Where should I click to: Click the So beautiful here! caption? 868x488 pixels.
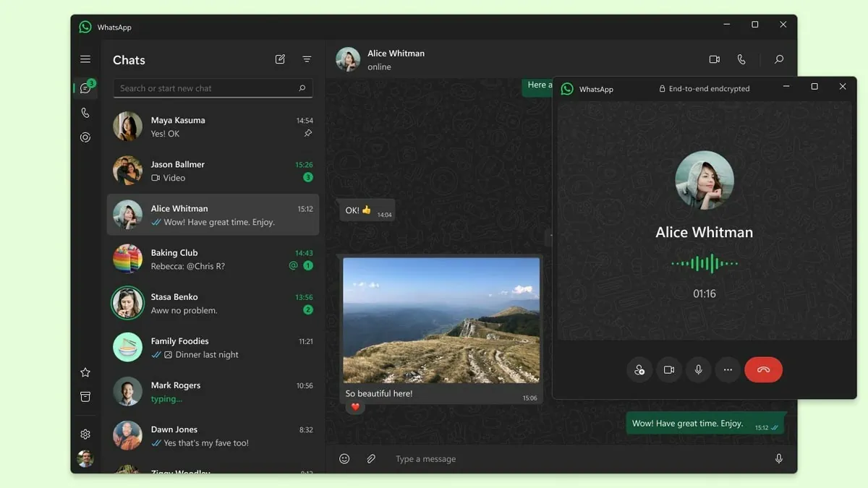(379, 393)
